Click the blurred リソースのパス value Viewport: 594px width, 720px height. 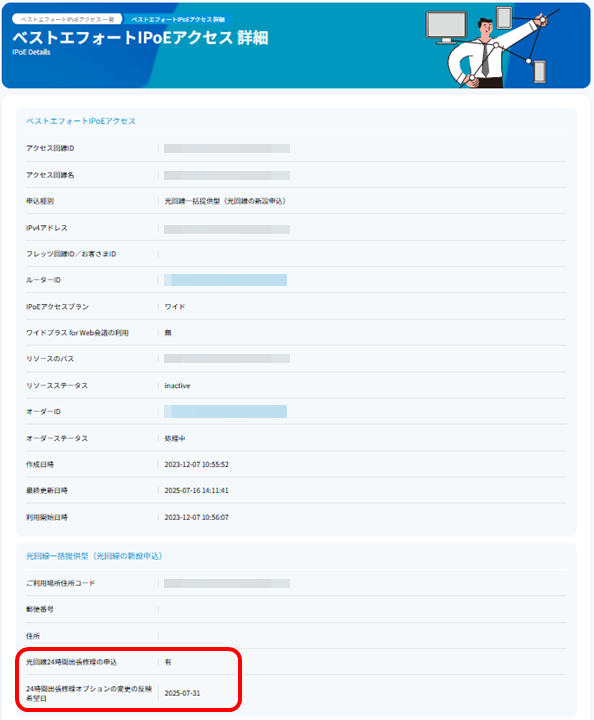pyautogui.click(x=227, y=358)
